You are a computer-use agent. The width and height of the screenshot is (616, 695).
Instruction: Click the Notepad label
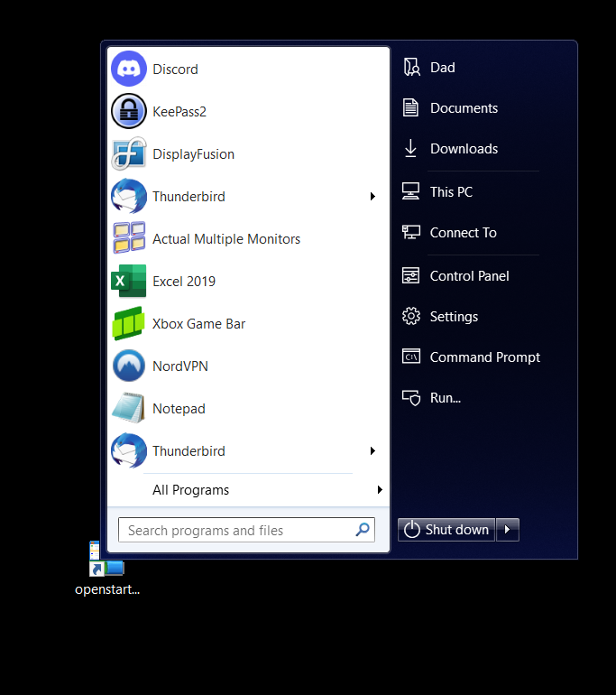click(179, 409)
